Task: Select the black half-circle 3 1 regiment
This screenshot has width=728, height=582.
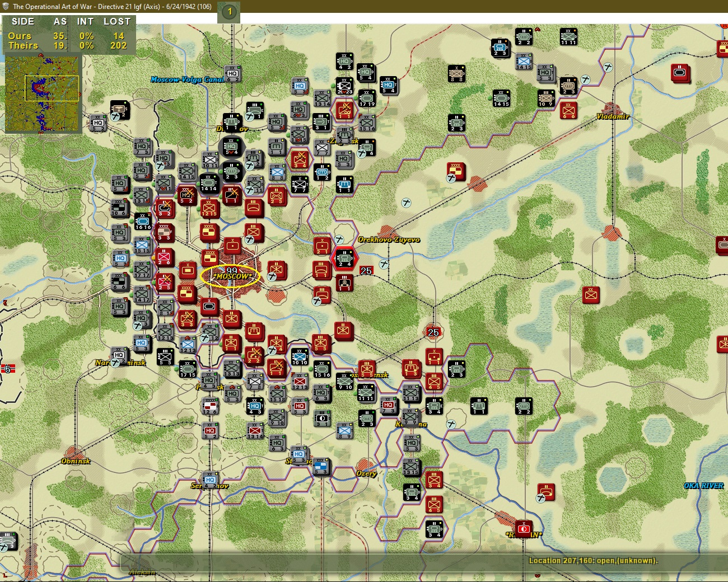Action: [x=321, y=417]
